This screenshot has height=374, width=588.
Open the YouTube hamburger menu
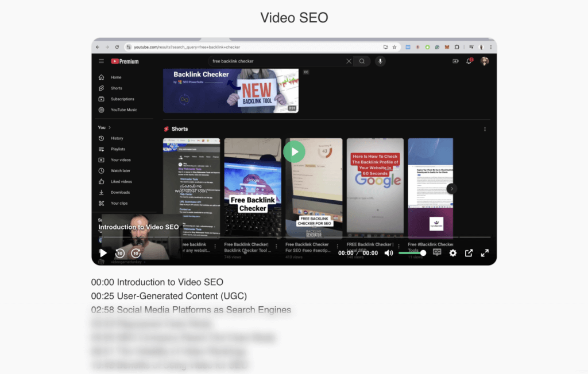[x=101, y=61]
